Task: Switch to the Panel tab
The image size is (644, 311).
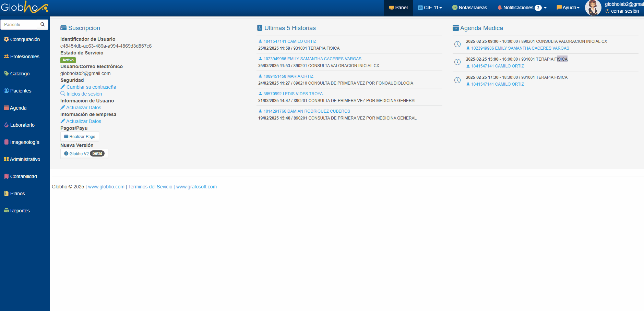Action: (x=398, y=8)
